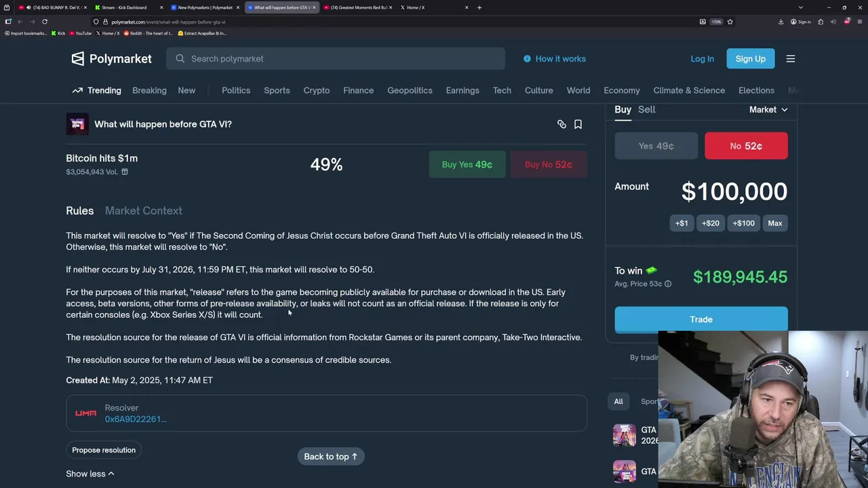868x488 pixels.
Task: Open the Finance category
Action: 358,90
